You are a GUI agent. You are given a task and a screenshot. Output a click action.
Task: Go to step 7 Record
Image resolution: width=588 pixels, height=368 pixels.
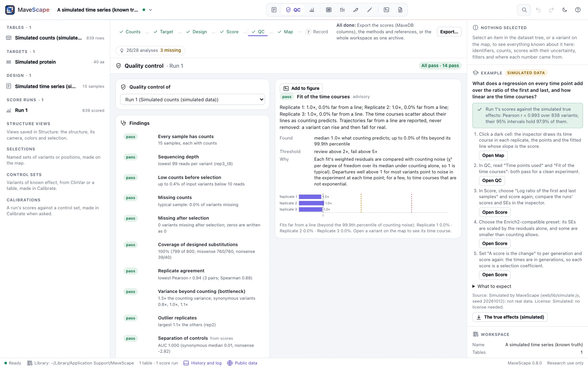(x=317, y=32)
